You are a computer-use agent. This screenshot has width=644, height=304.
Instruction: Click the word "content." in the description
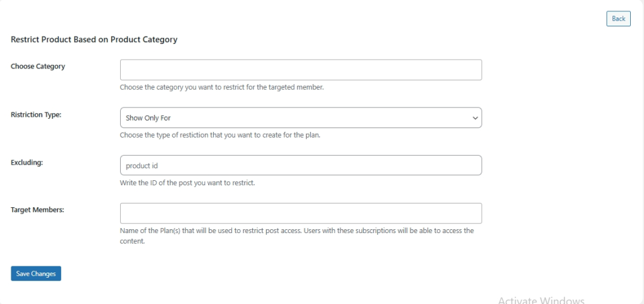(x=133, y=241)
